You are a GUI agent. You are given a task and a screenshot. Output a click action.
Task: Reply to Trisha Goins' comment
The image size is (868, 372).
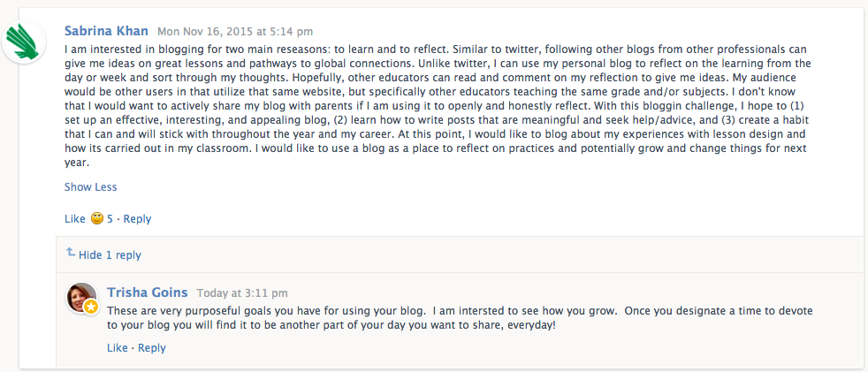152,348
